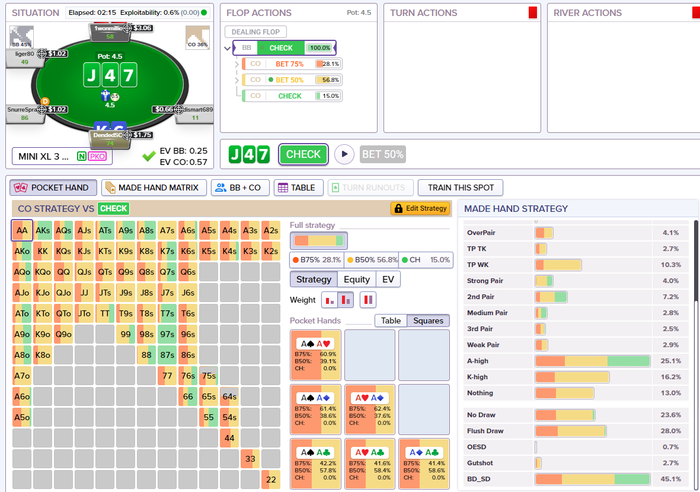Toggle the B75% 28.1% filter
Viewport: 700px width, 492px height.
coord(317,260)
